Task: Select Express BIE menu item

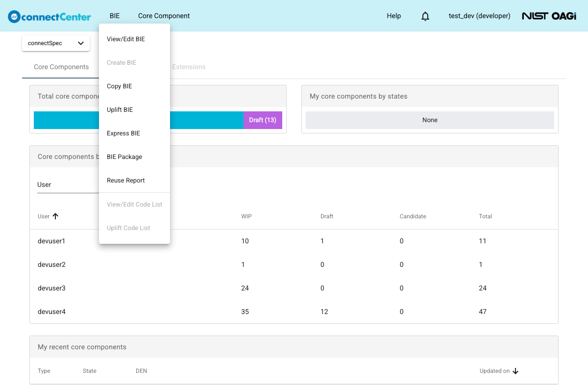Action: click(x=134, y=133)
